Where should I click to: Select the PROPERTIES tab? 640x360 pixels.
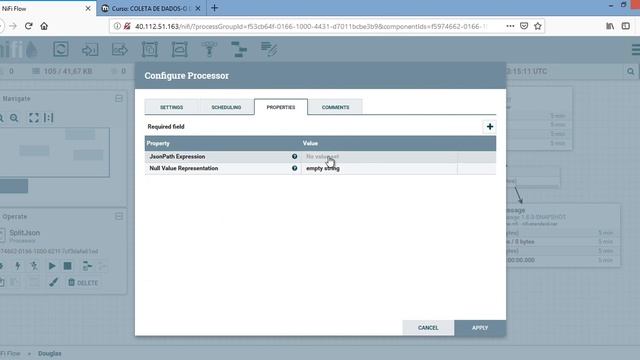(281, 107)
